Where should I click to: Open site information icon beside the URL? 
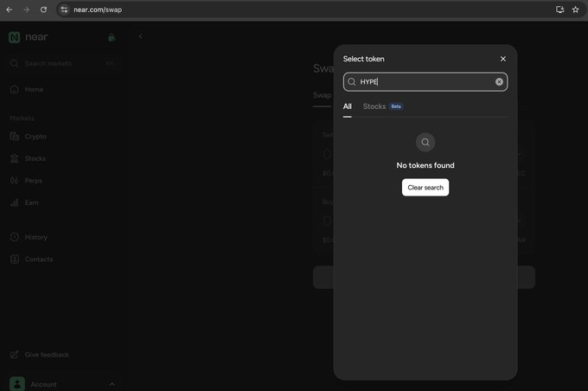65,10
